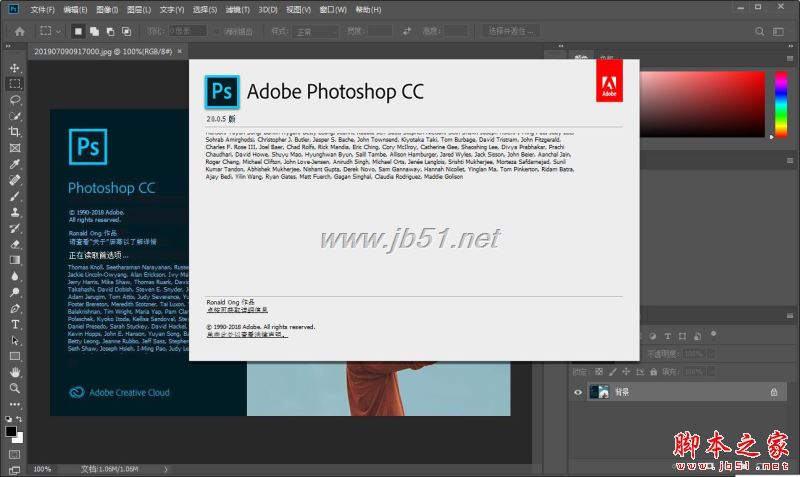Click the swap width and height arrows

(407, 32)
